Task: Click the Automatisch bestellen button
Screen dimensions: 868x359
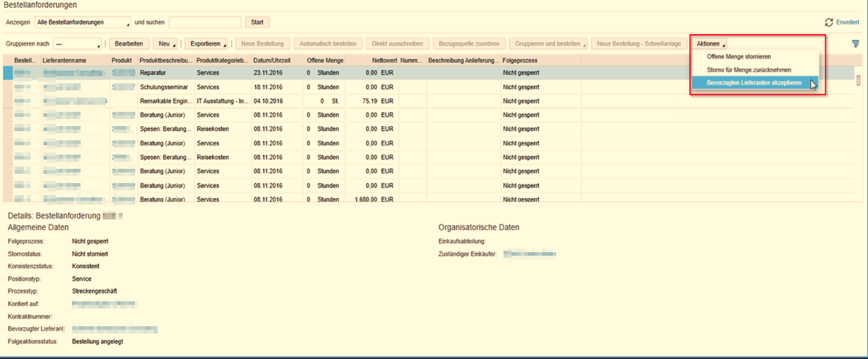Action: pos(327,43)
